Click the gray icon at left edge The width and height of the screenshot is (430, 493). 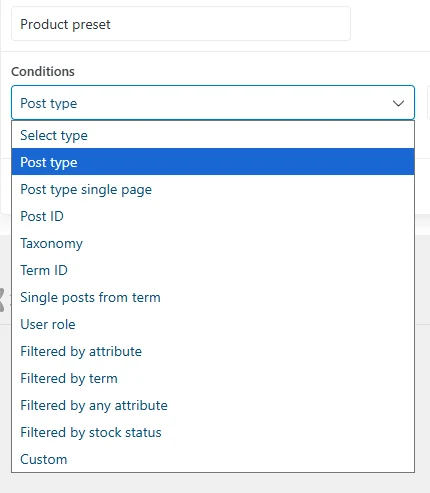[x=2, y=300]
